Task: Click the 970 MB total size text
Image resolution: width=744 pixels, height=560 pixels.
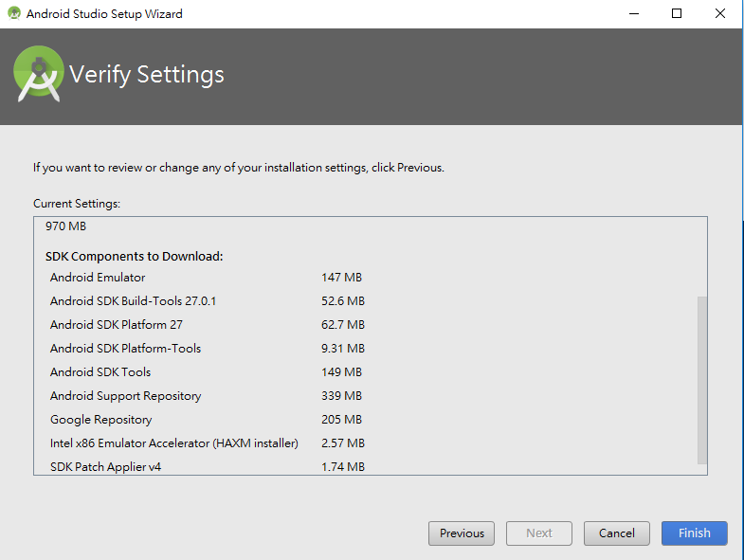Action: pos(66,226)
